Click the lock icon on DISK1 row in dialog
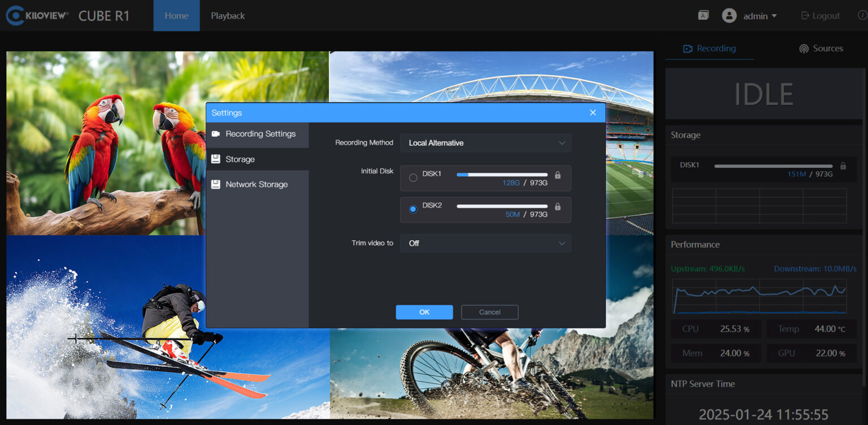The width and height of the screenshot is (868, 425). pos(558,175)
